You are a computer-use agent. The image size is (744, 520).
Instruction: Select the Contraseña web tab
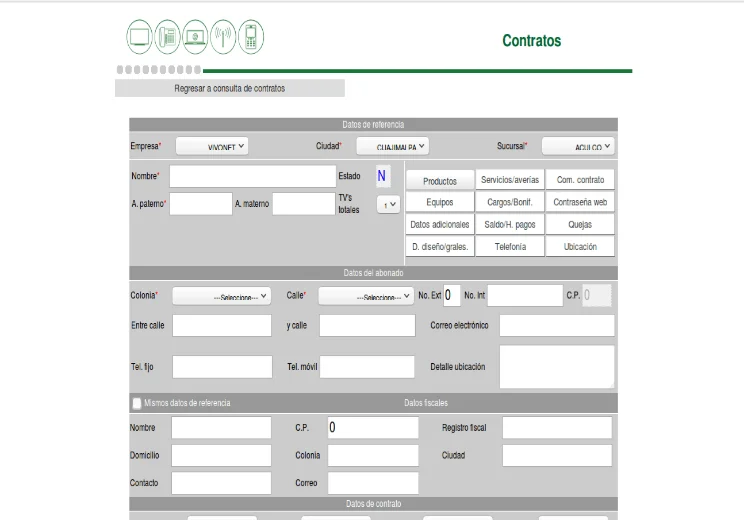click(x=580, y=202)
